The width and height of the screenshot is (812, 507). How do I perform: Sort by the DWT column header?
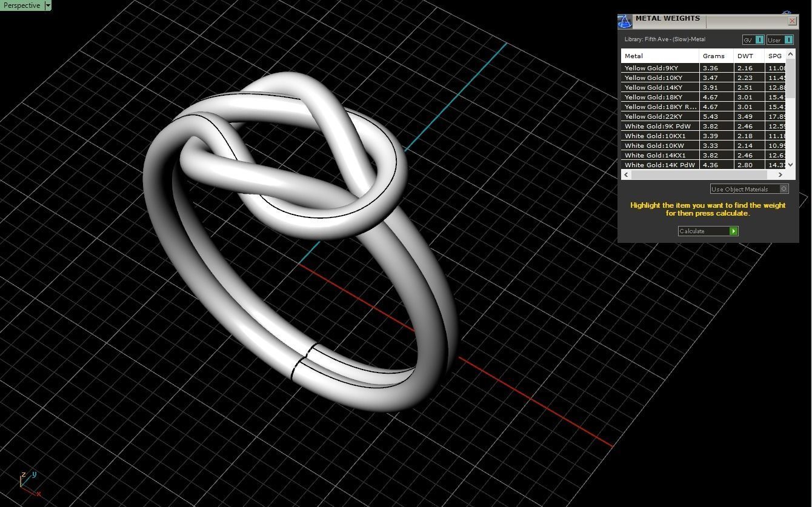pos(749,56)
